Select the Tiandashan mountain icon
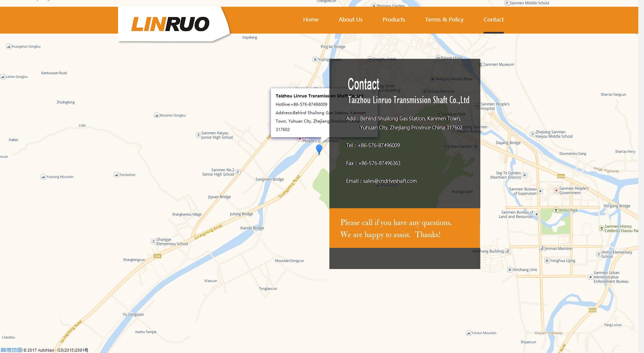644x353 pixels. coord(116,175)
